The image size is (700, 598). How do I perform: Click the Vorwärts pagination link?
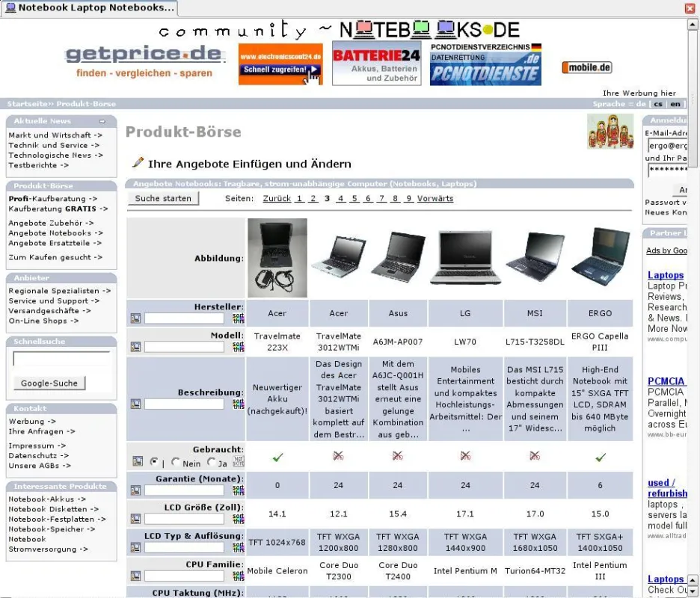[435, 199]
